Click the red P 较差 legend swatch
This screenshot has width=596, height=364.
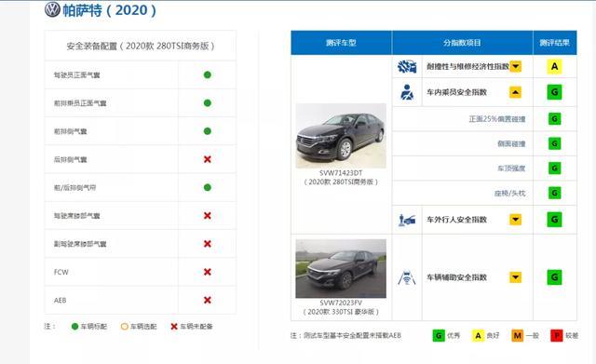557,335
